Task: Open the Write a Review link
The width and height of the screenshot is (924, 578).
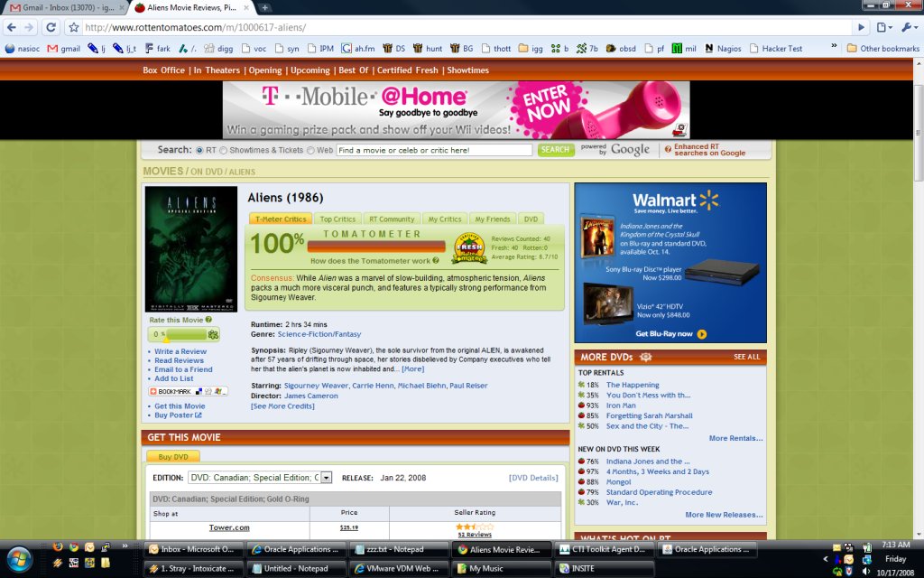Action: point(180,351)
